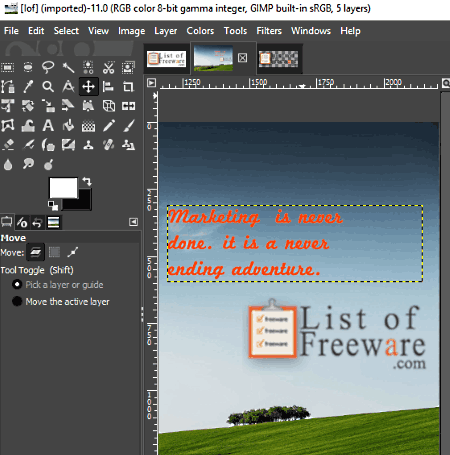The width and height of the screenshot is (450, 455).
Task: Activate the Measure tool
Action: tap(68, 87)
